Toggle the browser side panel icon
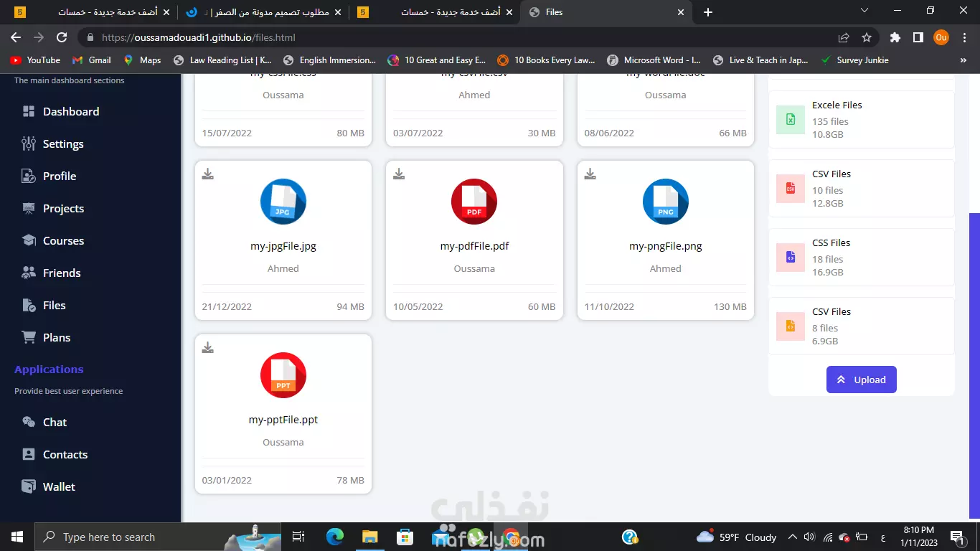 918,37
